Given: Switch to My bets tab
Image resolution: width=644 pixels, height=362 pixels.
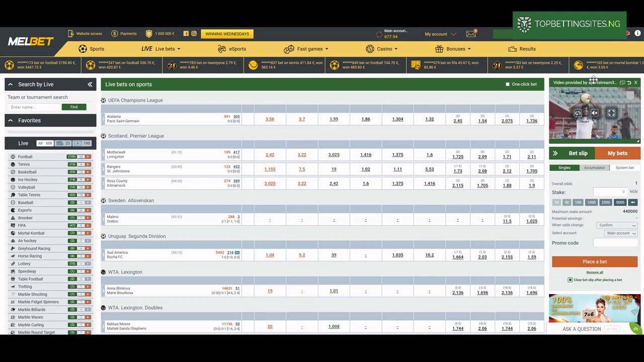Looking at the screenshot, I should (x=617, y=153).
